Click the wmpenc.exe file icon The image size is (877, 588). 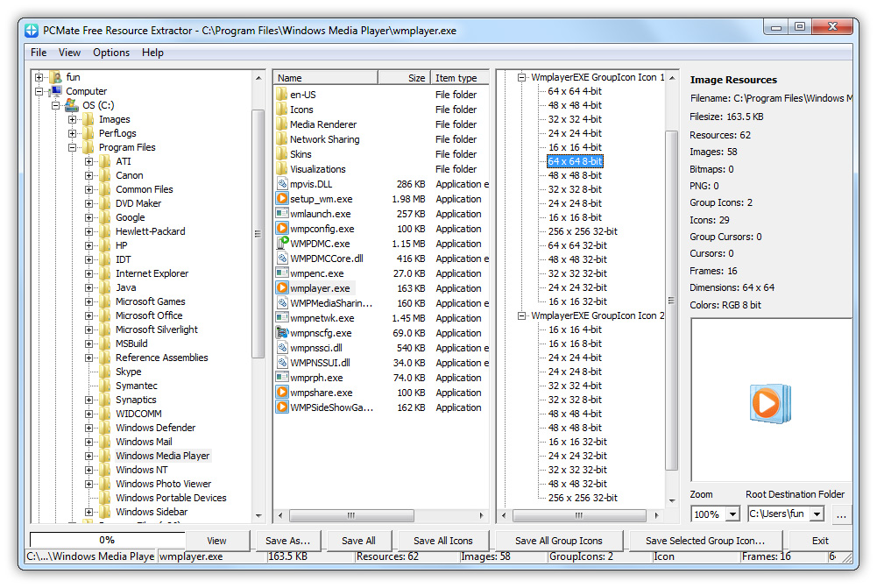[282, 273]
